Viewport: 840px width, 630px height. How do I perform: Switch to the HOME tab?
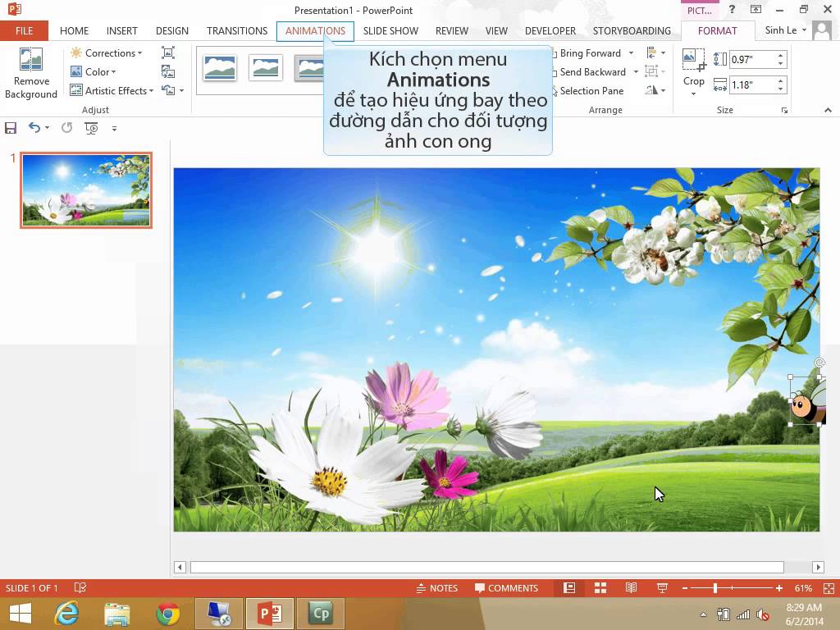74,30
